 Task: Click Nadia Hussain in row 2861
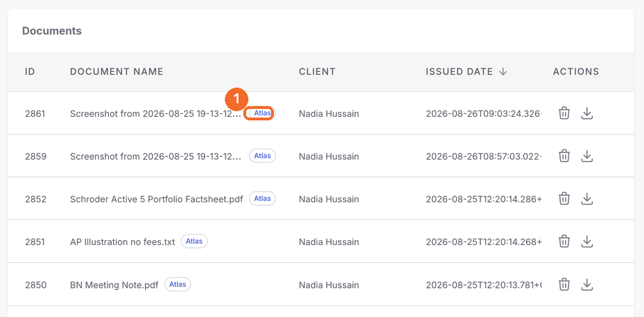pyautogui.click(x=329, y=113)
